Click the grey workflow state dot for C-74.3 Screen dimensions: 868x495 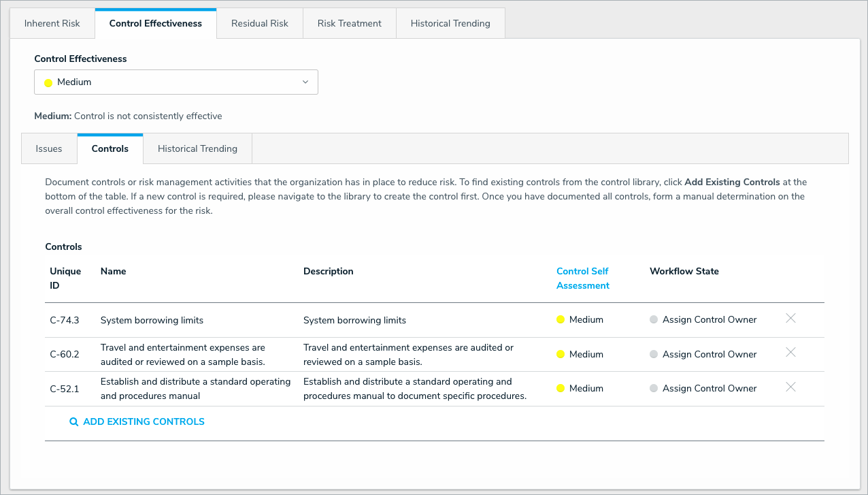[654, 320]
